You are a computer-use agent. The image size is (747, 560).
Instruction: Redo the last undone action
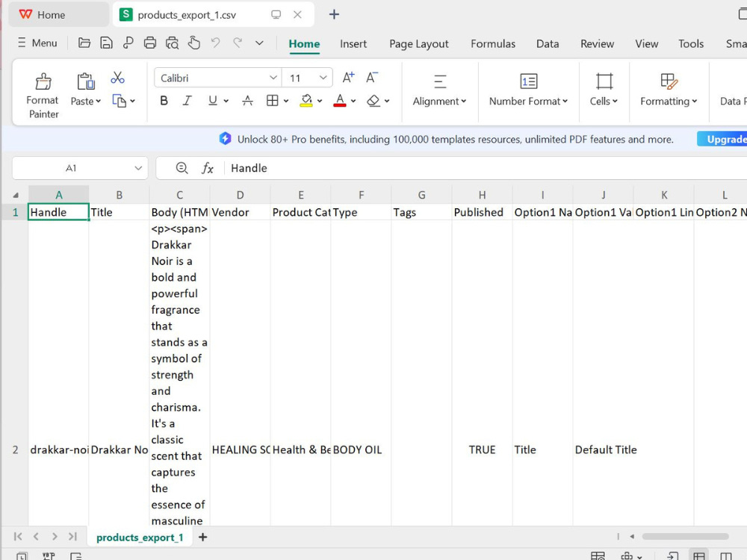coord(238,43)
